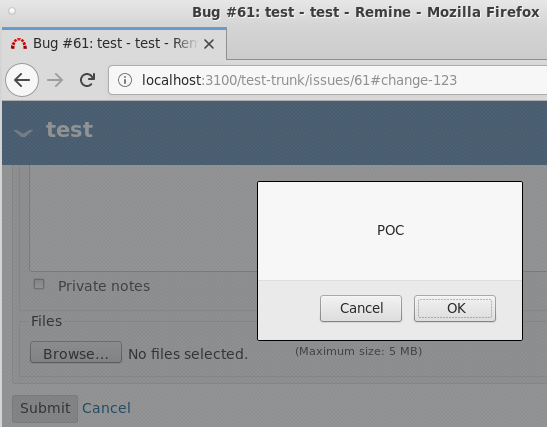Click the Private notes label text

point(104,286)
